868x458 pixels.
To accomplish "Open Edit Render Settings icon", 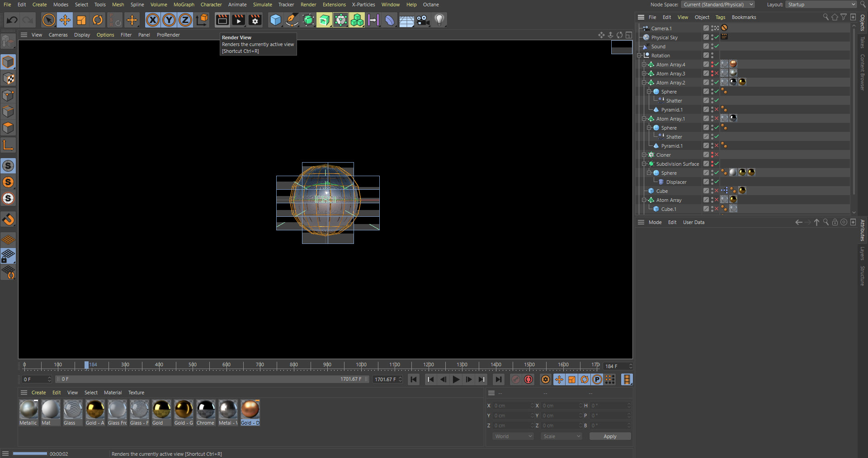I will (x=255, y=20).
